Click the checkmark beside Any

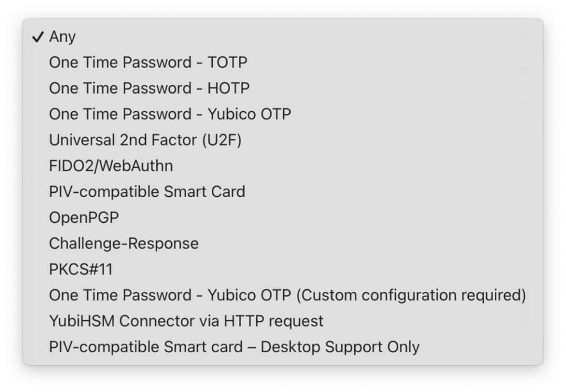(x=38, y=37)
